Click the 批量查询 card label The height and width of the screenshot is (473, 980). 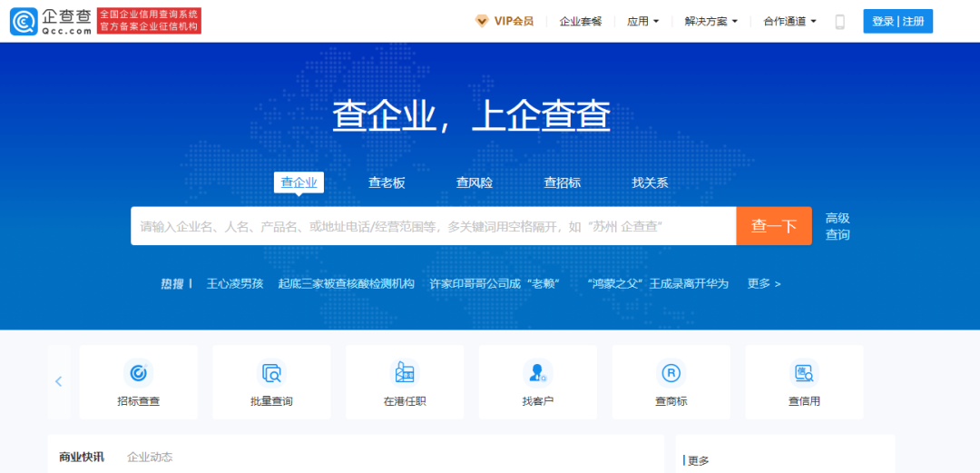click(x=272, y=401)
